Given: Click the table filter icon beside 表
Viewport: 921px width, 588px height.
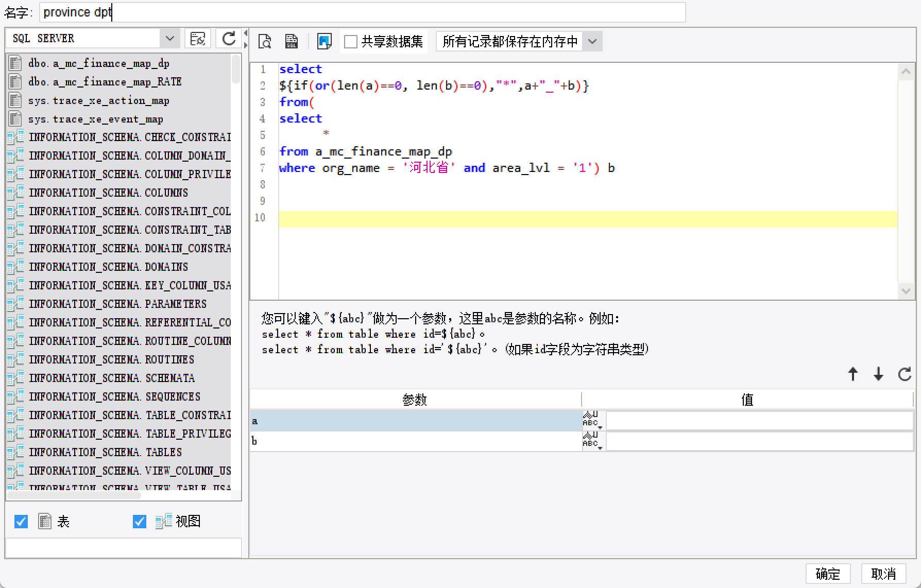Looking at the screenshot, I should 45,522.
